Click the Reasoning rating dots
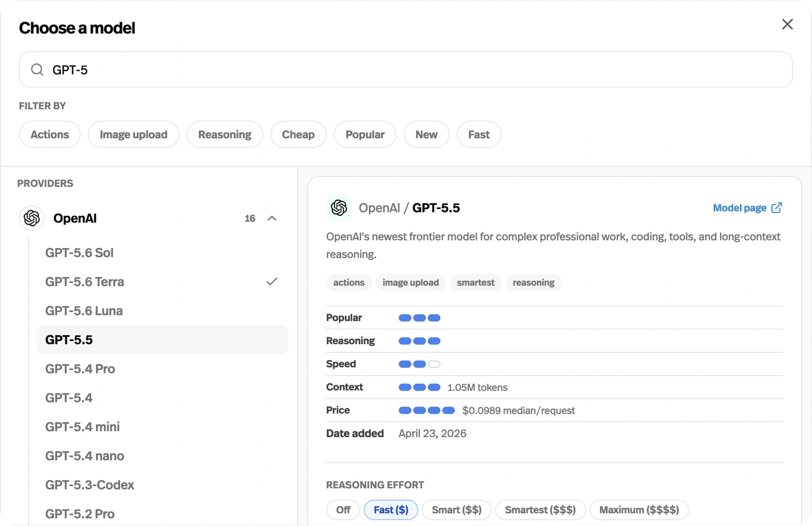 tap(419, 341)
